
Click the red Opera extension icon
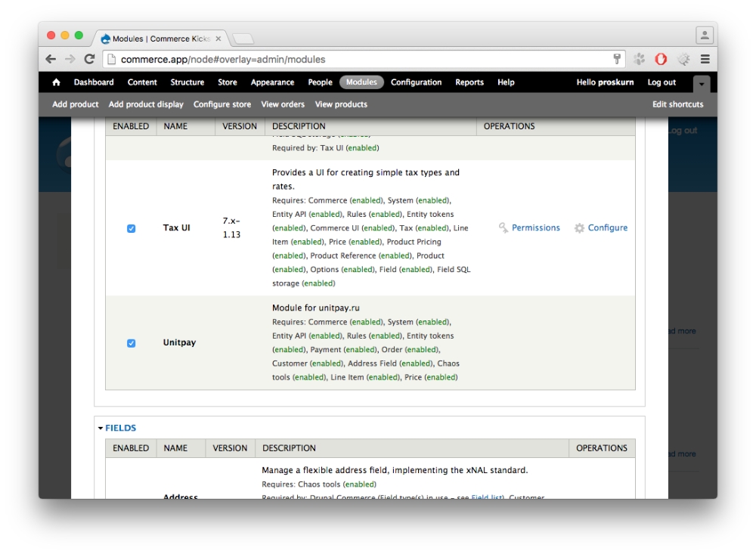point(661,59)
